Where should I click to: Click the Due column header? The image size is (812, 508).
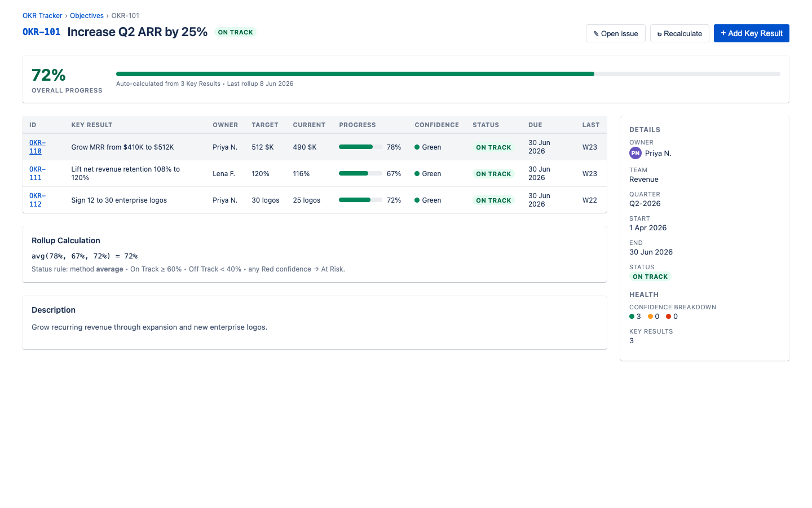click(535, 125)
